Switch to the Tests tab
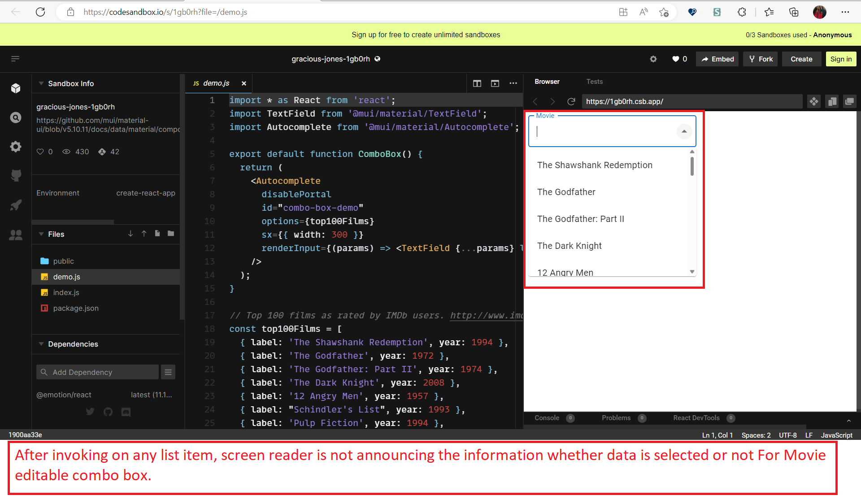Screen dimensions: 861x504 pyautogui.click(x=595, y=81)
